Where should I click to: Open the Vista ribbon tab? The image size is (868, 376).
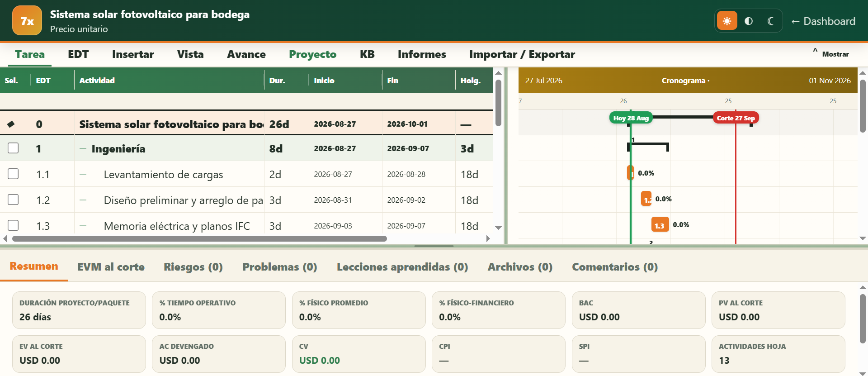190,54
